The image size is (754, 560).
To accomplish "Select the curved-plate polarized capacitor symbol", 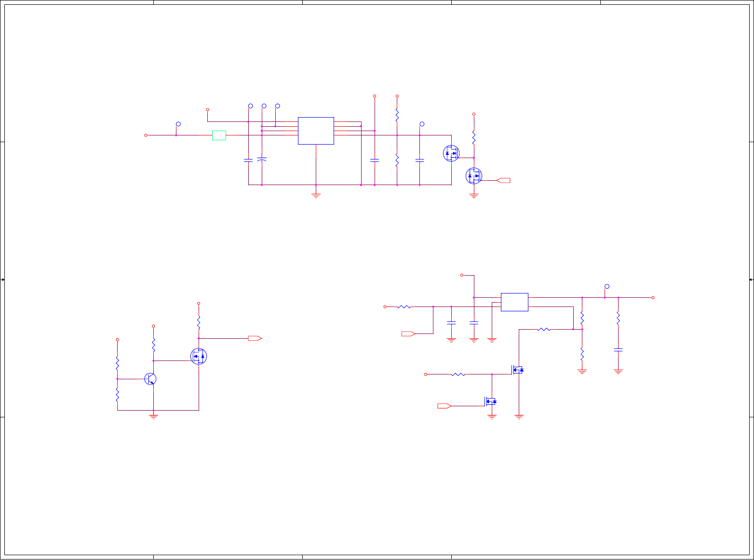I will point(262,159).
